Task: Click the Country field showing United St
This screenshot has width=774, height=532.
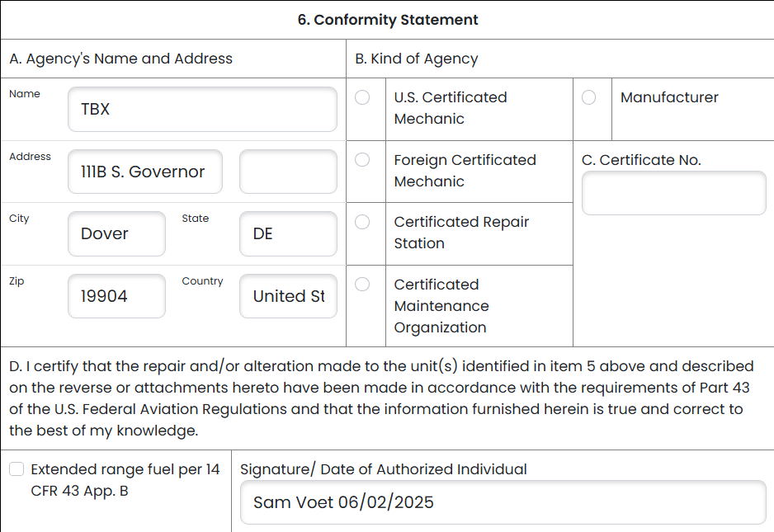Action: pos(288,296)
